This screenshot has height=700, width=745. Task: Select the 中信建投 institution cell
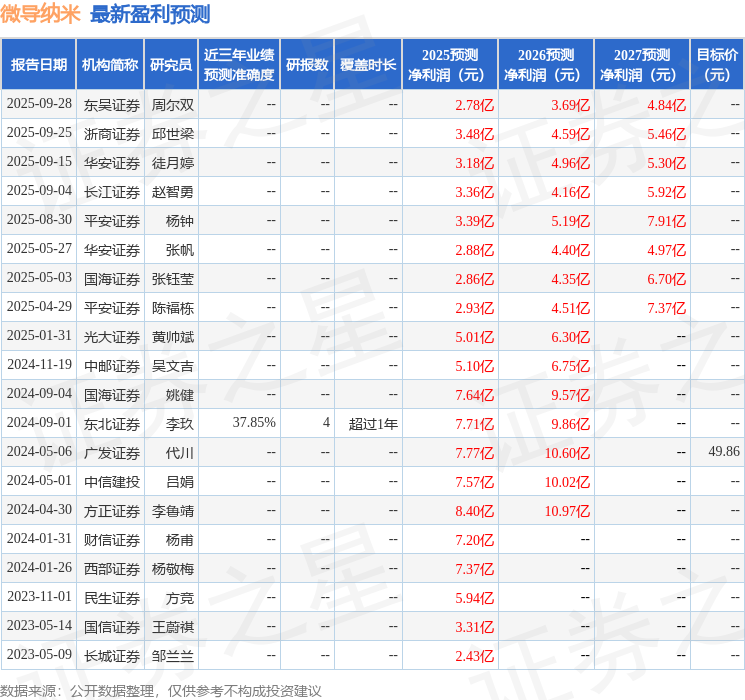click(112, 482)
